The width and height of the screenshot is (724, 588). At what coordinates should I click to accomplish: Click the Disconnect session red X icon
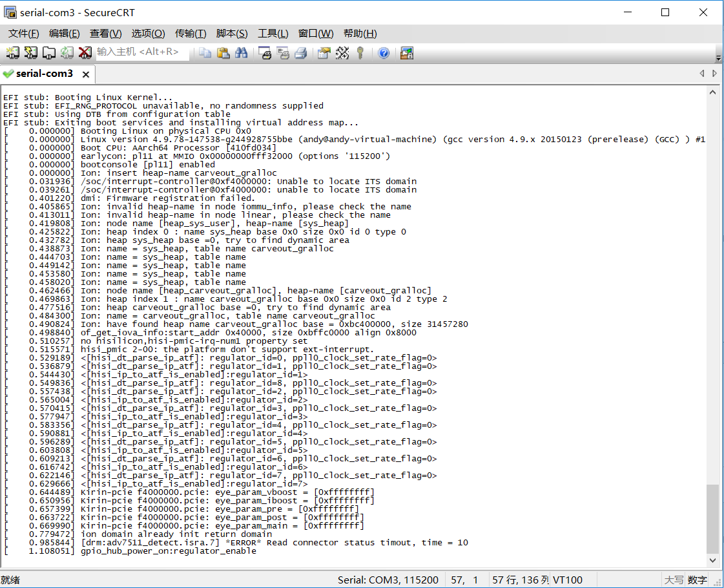click(85, 53)
